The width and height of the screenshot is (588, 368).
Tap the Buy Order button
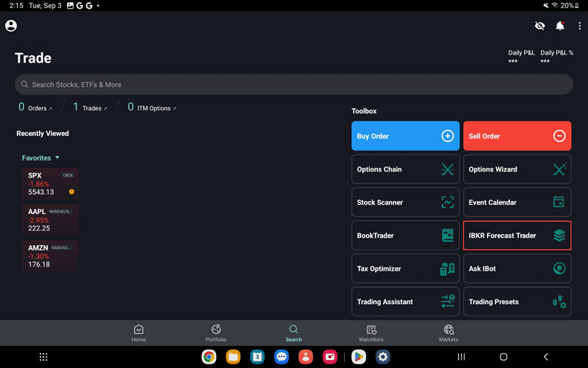click(406, 136)
